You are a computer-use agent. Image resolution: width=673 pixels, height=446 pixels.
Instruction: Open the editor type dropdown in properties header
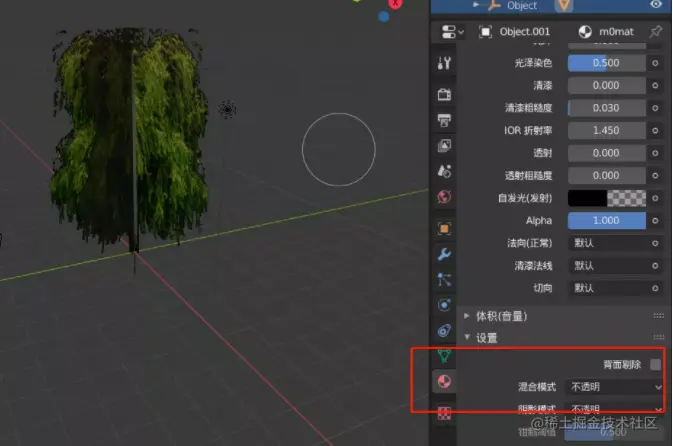click(x=452, y=31)
